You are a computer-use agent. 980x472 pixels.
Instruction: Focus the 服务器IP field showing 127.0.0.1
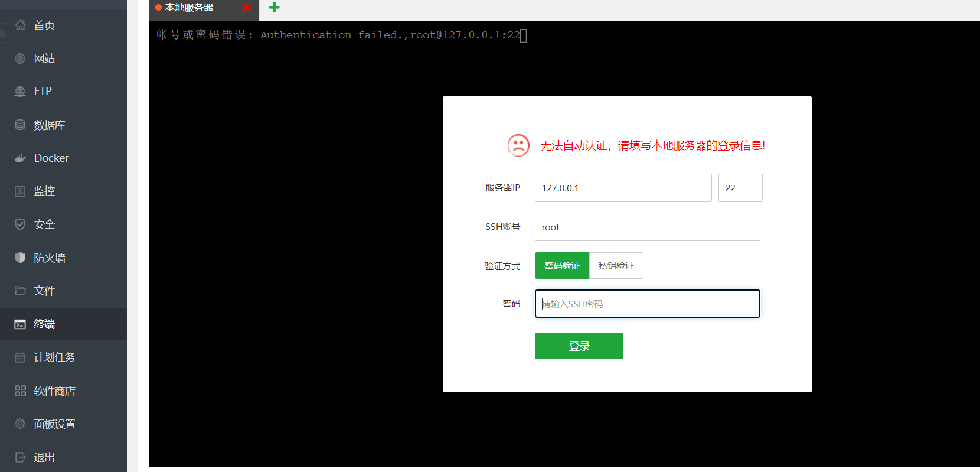click(x=623, y=188)
